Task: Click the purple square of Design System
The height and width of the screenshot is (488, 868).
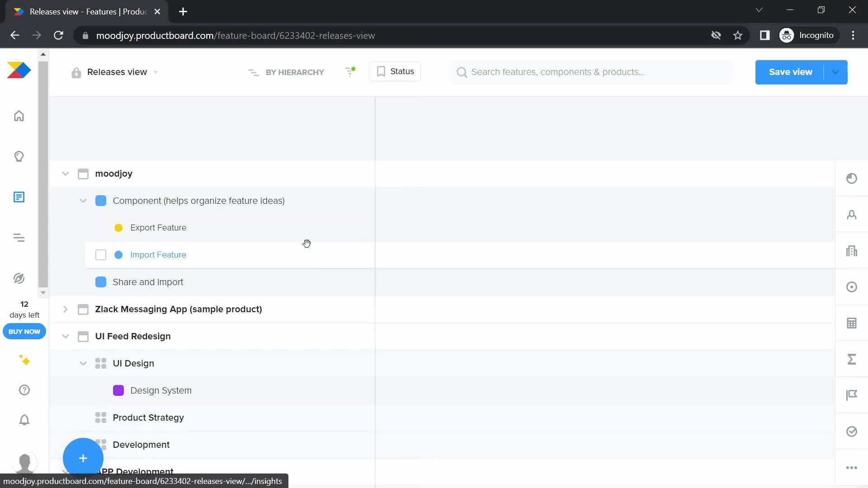Action: [118, 390]
